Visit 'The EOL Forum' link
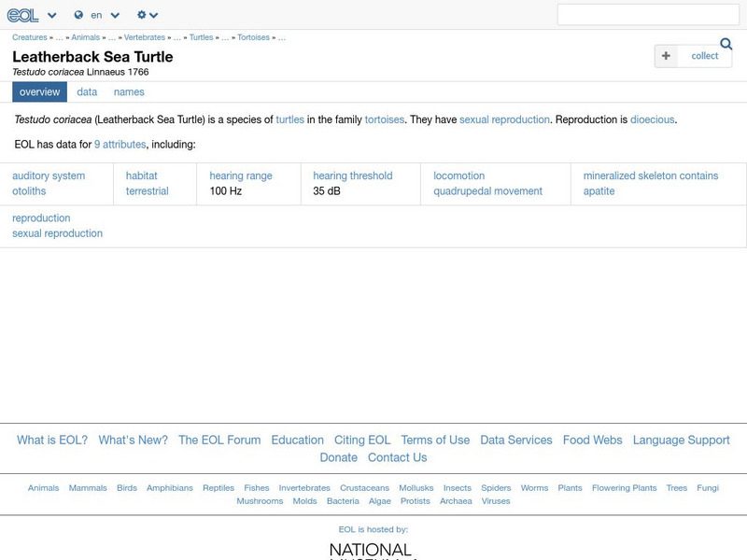The image size is (747, 560). click(219, 440)
